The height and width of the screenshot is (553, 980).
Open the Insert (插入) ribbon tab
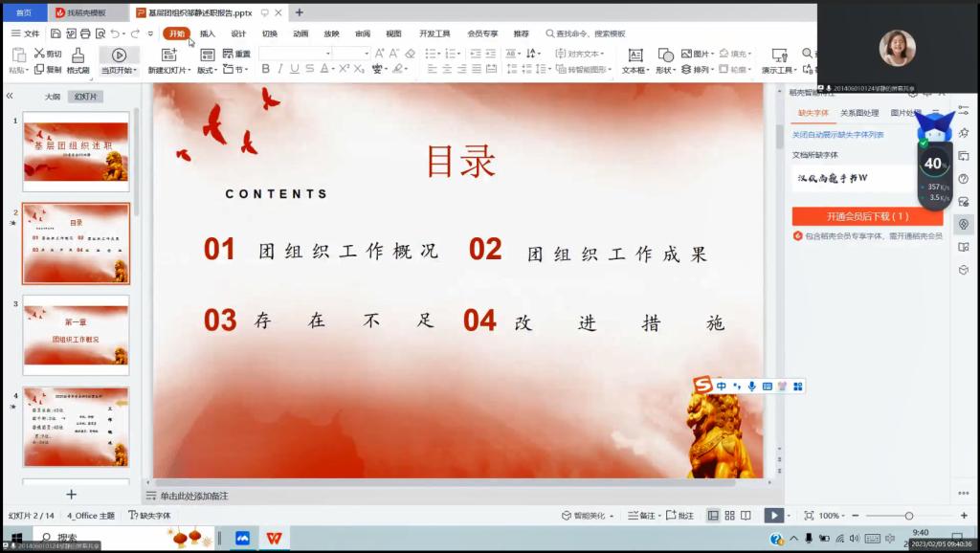(x=207, y=33)
